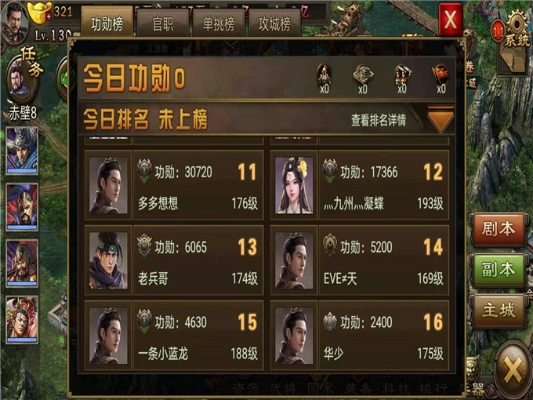Click the first reward item icon x0
The width and height of the screenshot is (533, 400).
[x=324, y=78]
